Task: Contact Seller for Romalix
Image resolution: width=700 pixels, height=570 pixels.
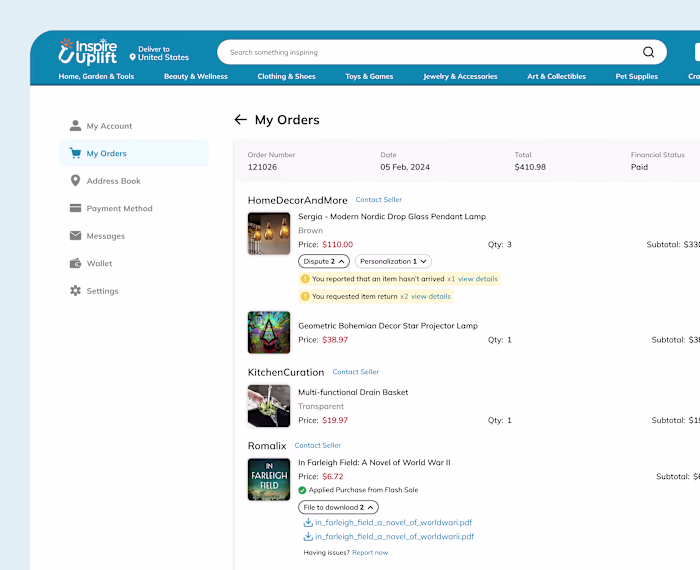Action: (318, 445)
